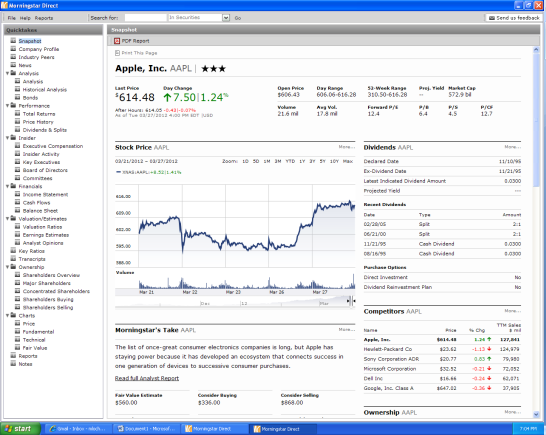Click the icon beside Major Shareholders
Screen dimensions: 546x435
pos(17,283)
